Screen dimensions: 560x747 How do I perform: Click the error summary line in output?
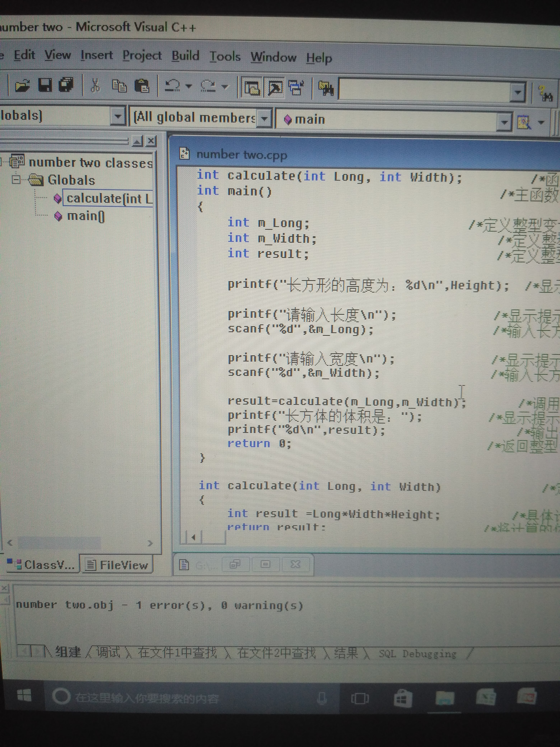pos(159,605)
